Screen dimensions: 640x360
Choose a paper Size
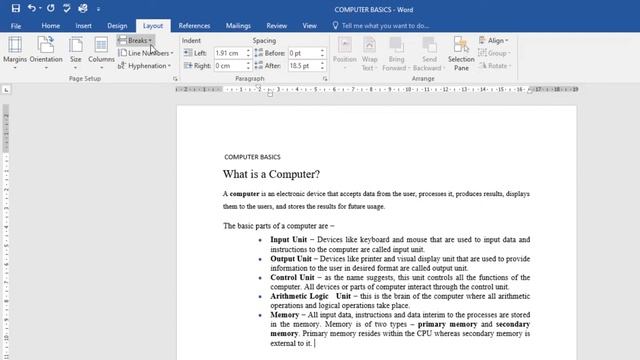76,52
